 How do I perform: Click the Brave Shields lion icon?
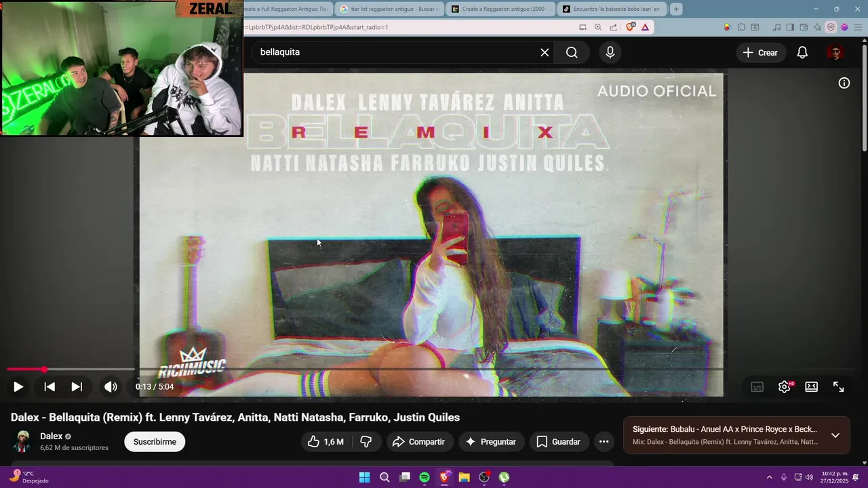point(630,27)
